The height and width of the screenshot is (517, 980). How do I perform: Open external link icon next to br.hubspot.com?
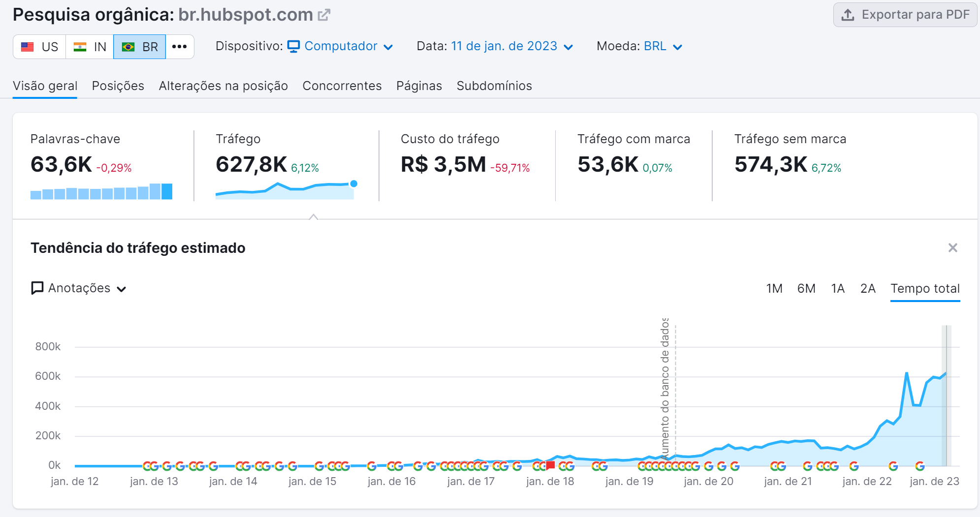click(x=323, y=15)
